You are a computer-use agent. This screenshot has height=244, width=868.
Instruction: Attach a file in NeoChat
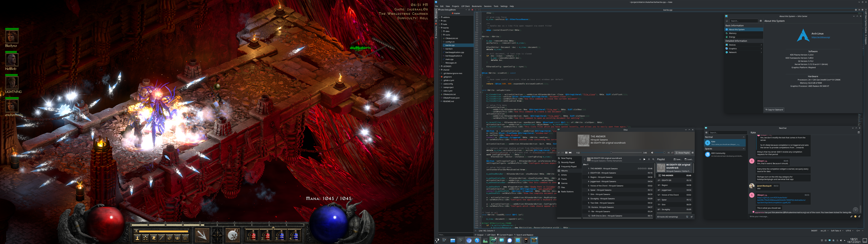click(x=851, y=216)
